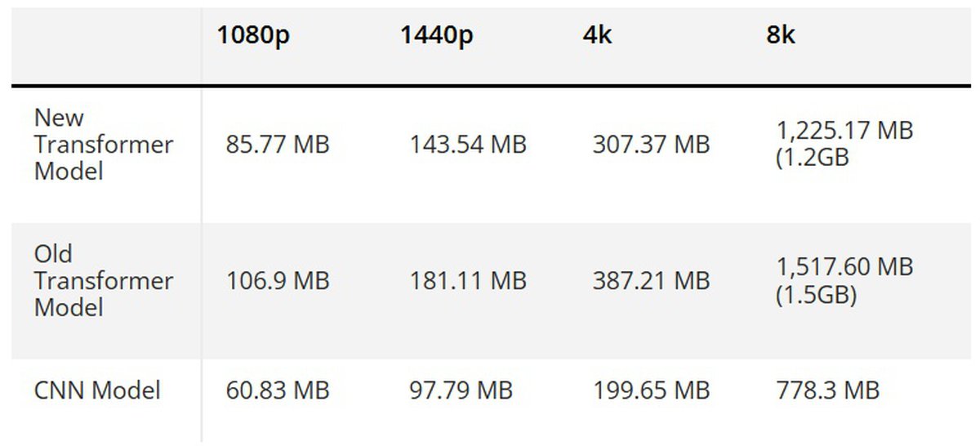Click the 1,517.60 MB (1.5GB) cell

(x=844, y=280)
